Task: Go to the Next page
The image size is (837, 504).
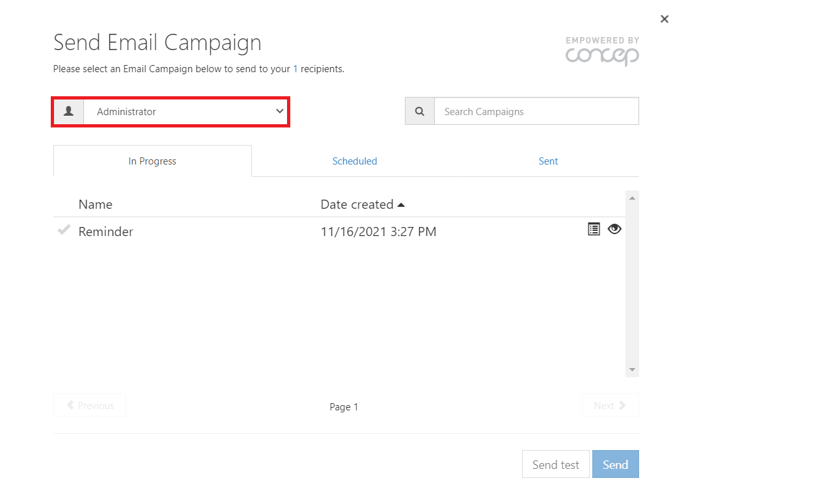Action: (611, 405)
